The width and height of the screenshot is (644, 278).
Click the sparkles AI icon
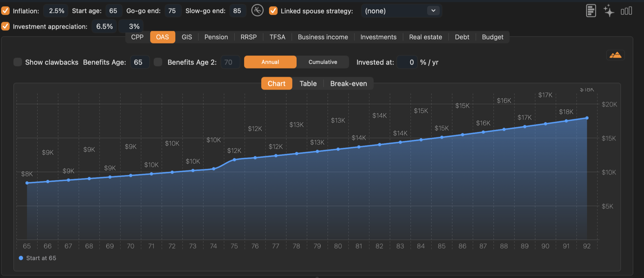(x=609, y=11)
